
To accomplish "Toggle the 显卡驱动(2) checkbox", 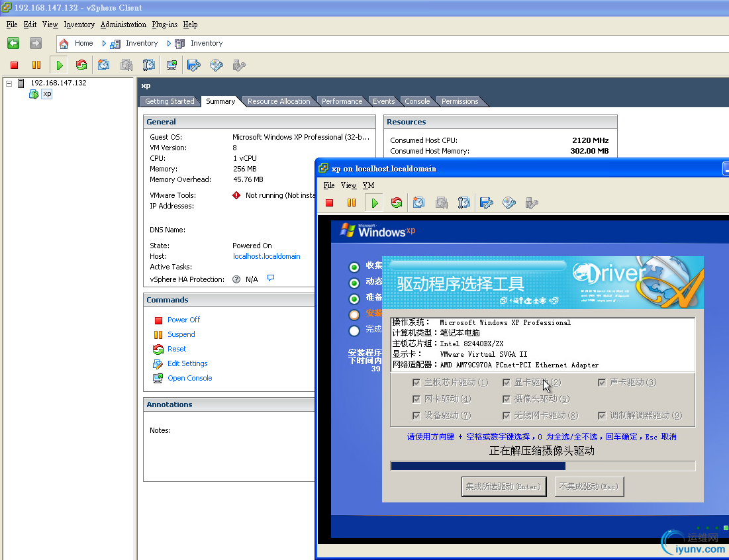I will coord(507,383).
